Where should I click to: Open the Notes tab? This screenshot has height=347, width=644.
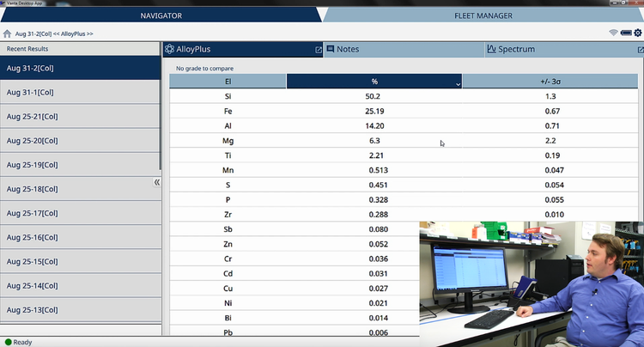(343, 50)
